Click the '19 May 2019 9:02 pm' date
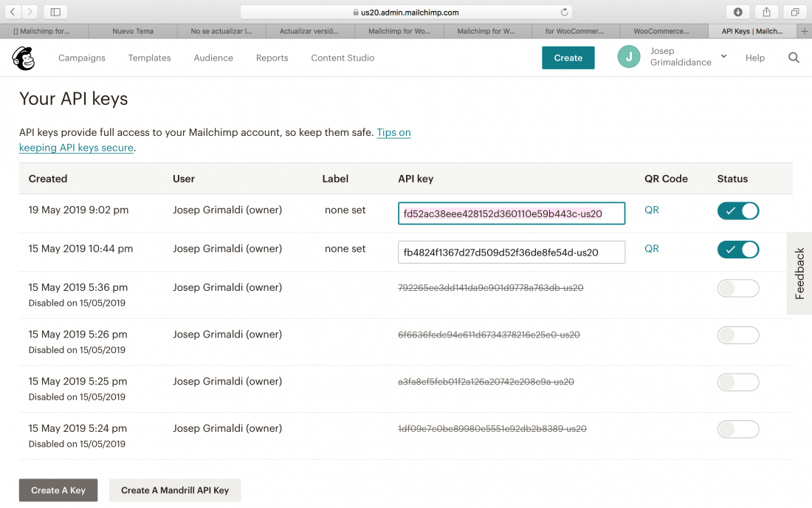 78,210
